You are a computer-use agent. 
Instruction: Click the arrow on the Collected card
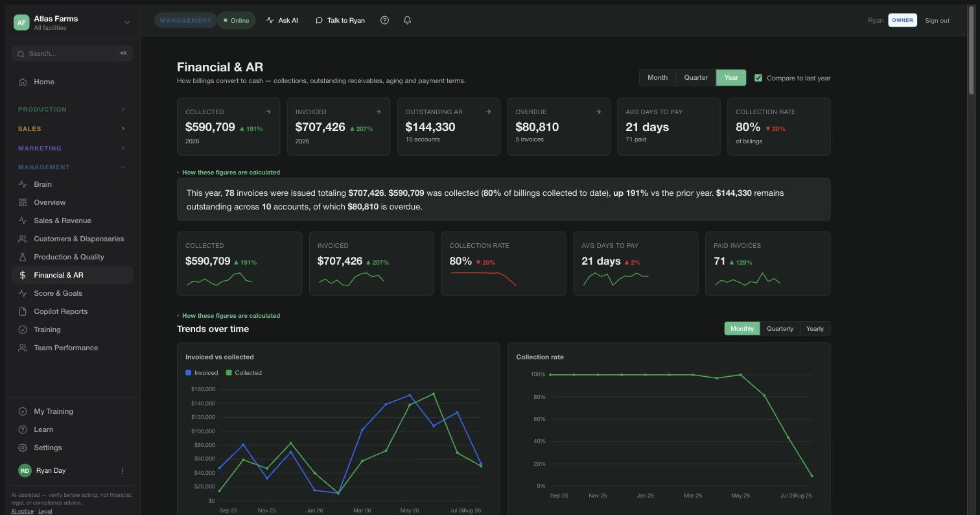[x=268, y=112]
